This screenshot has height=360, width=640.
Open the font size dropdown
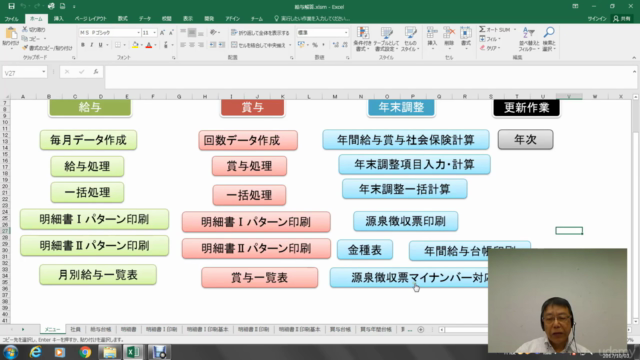(154, 33)
